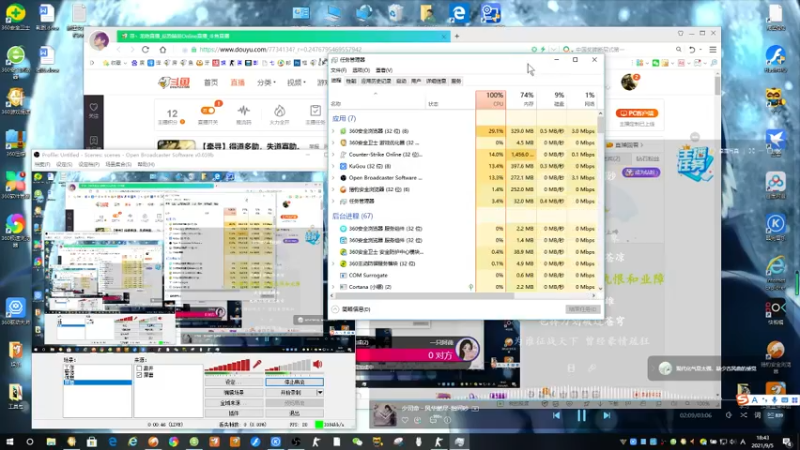Screen dimensions: 800x450
Task: Click the 360 browser icon in the Task Manager apps list
Action: (x=343, y=131)
